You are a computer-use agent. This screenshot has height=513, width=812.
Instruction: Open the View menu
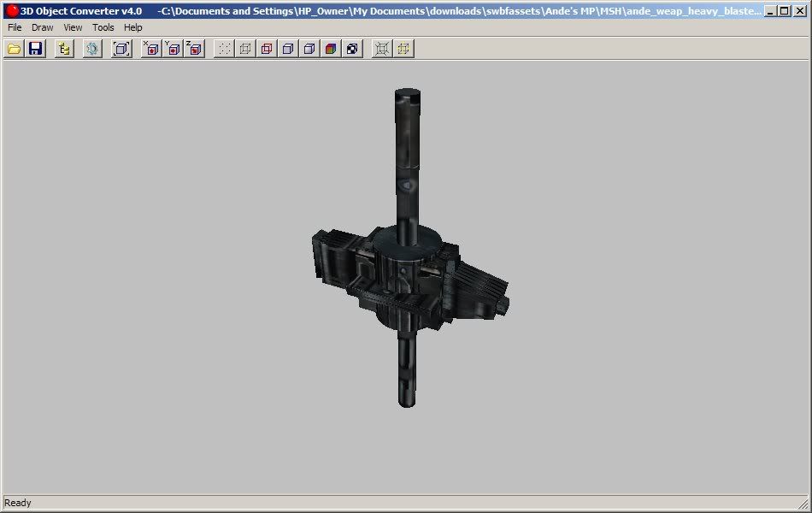(x=73, y=27)
